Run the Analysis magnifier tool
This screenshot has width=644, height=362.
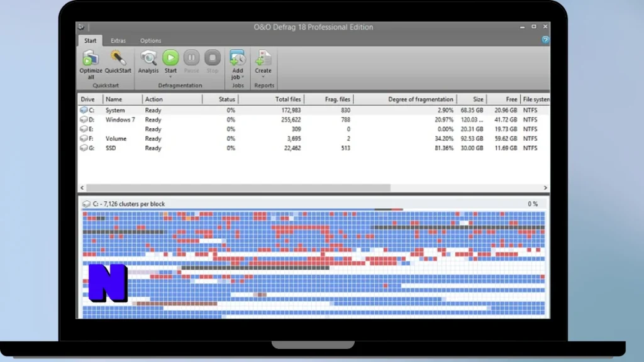pyautogui.click(x=148, y=58)
